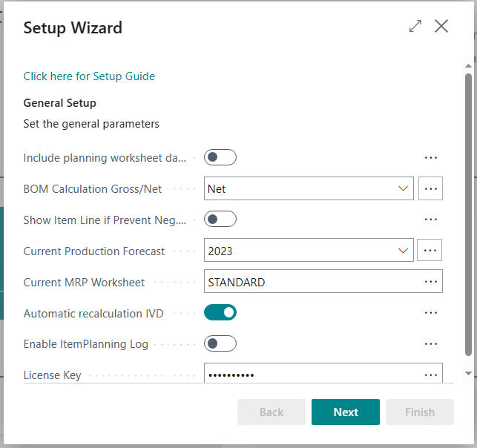The image size is (477, 448).
Task: Click the dialog's vertical scrollbar
Action: (x=468, y=215)
